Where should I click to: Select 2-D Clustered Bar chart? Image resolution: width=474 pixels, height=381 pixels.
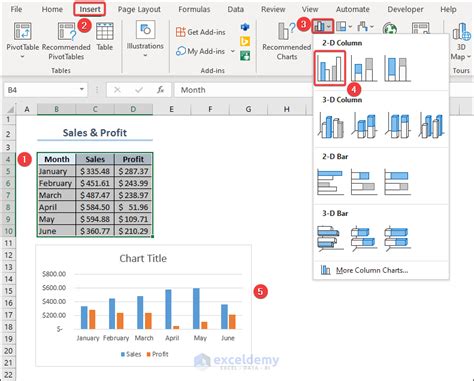point(330,182)
